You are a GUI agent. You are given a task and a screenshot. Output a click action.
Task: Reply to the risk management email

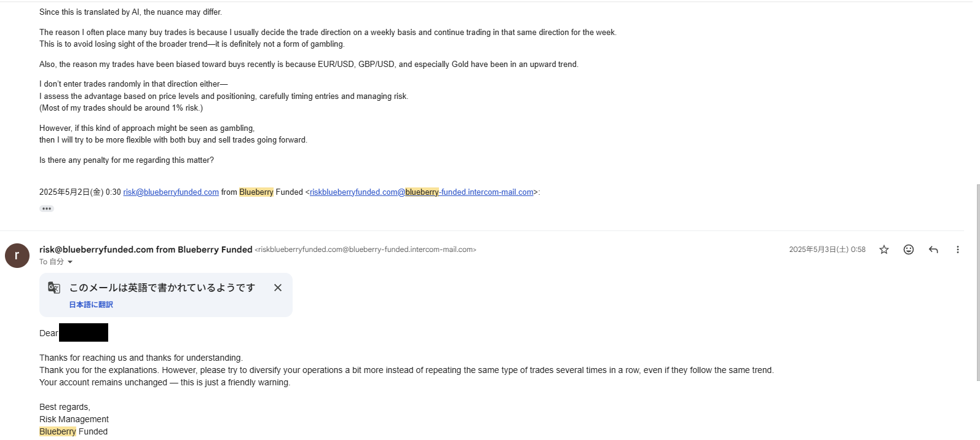[x=933, y=249]
